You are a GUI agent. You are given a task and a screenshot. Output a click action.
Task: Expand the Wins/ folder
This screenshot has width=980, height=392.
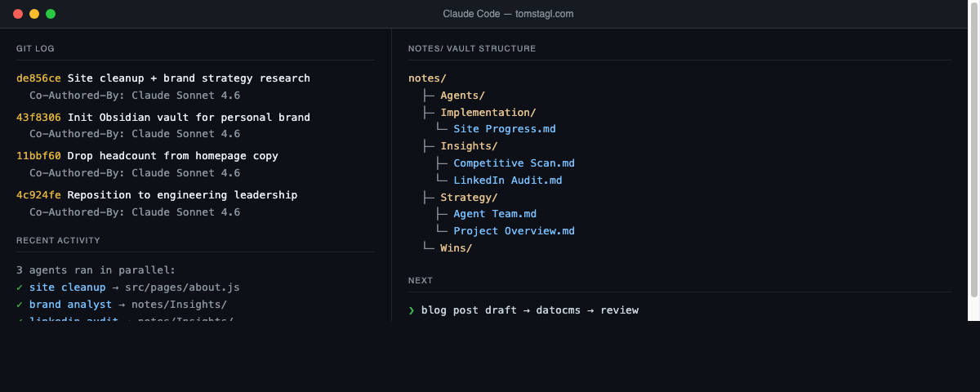(457, 248)
